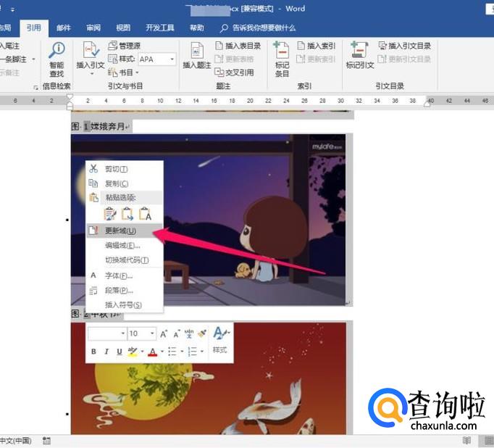
Task: Click the grow font icon
Action: (164, 333)
